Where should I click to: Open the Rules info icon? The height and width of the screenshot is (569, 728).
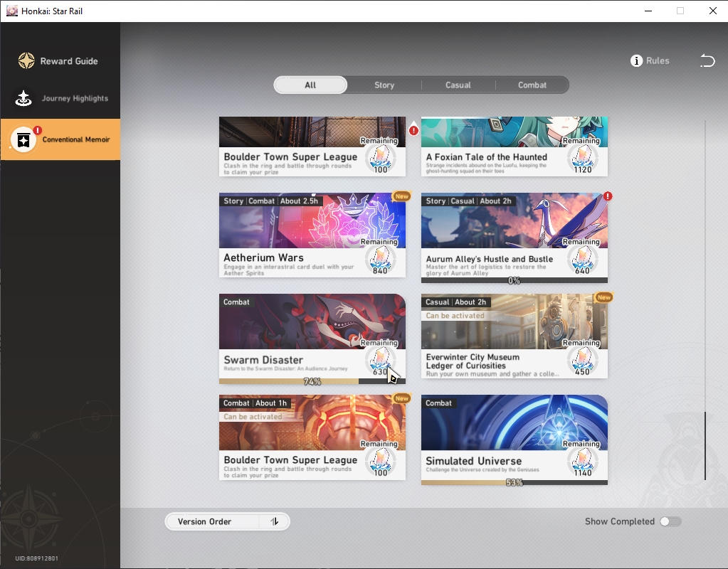click(x=636, y=60)
